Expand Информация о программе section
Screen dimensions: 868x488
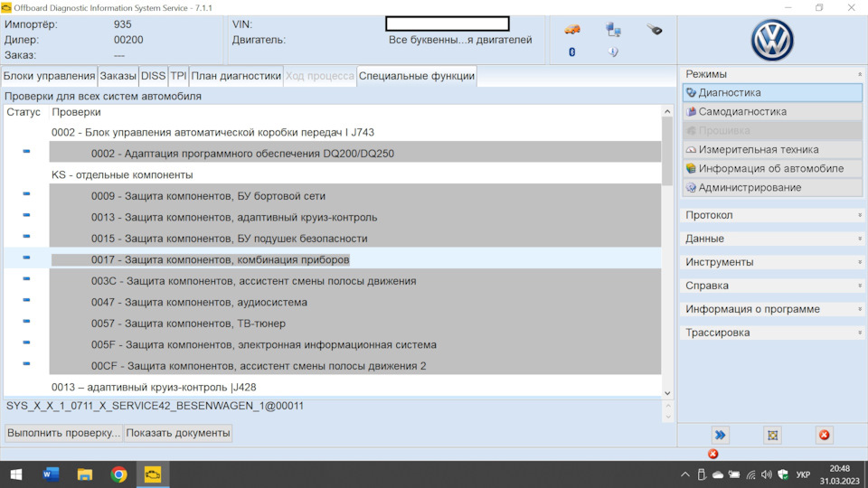[772, 309]
